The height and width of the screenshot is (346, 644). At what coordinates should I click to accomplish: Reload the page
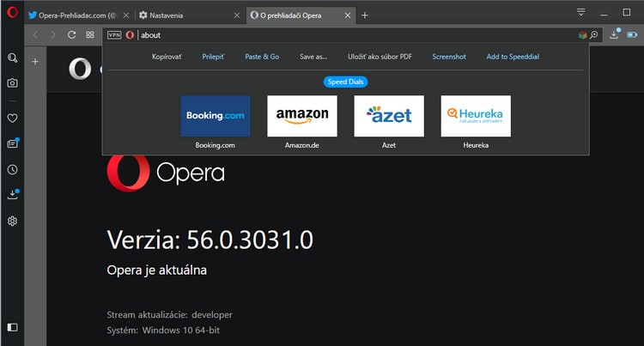pos(71,35)
